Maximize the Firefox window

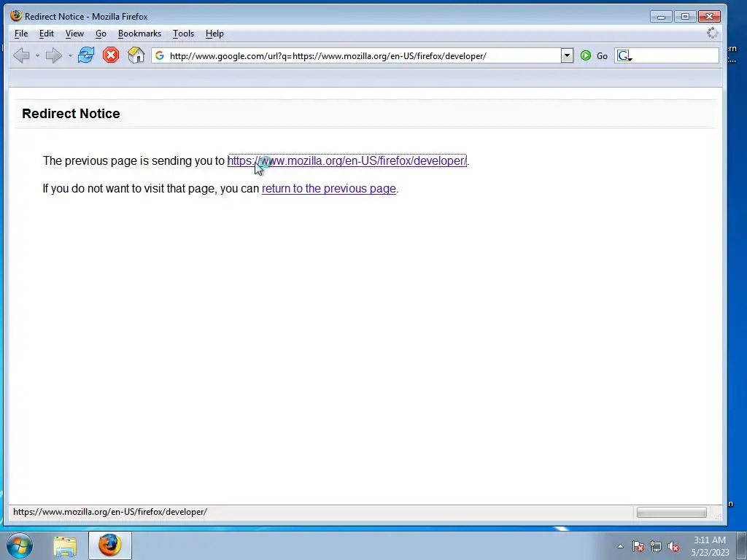coord(685,17)
